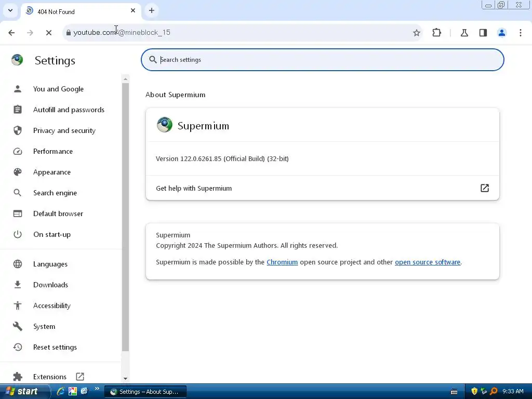
Task: Focus the Search settings field
Action: click(x=322, y=60)
